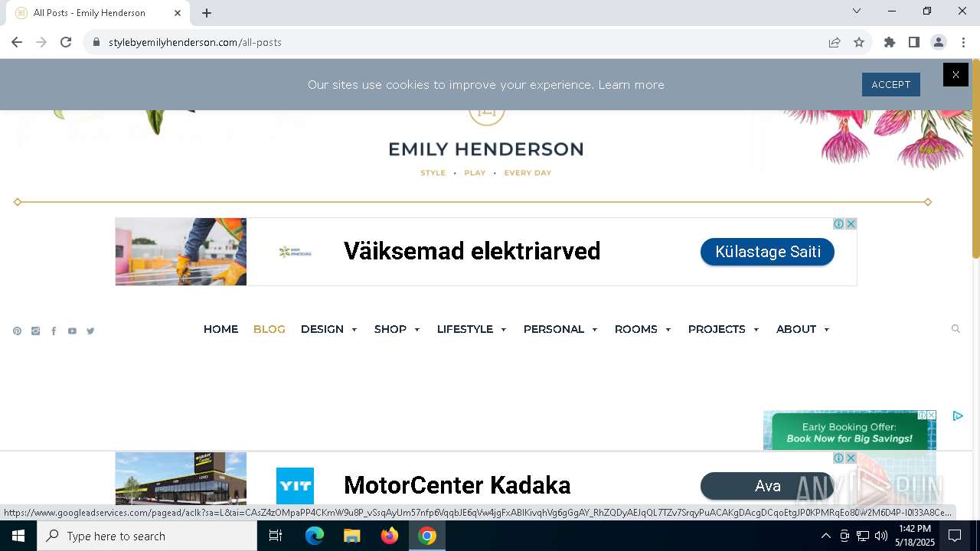Go to the HOME menu item
Image resolution: width=980 pixels, height=551 pixels.
click(x=220, y=329)
